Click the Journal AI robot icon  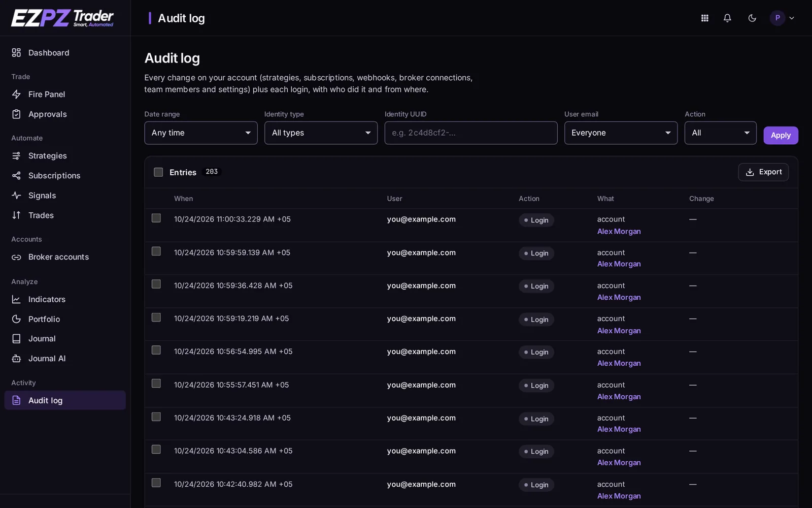(16, 359)
